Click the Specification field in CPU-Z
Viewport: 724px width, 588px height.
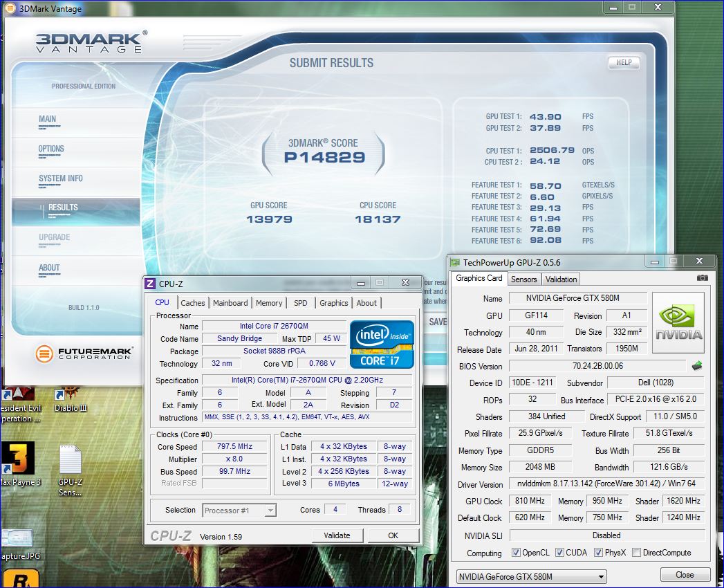coord(307,380)
